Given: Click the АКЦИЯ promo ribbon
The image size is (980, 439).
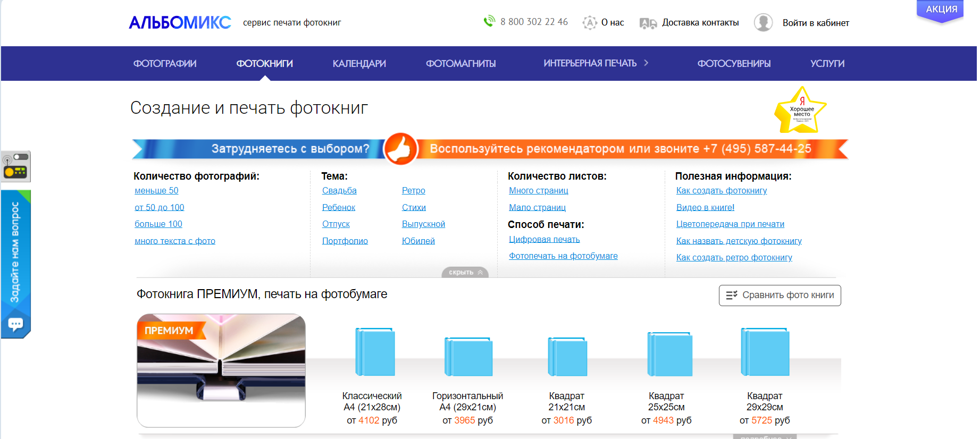Looking at the screenshot, I should click(x=941, y=10).
